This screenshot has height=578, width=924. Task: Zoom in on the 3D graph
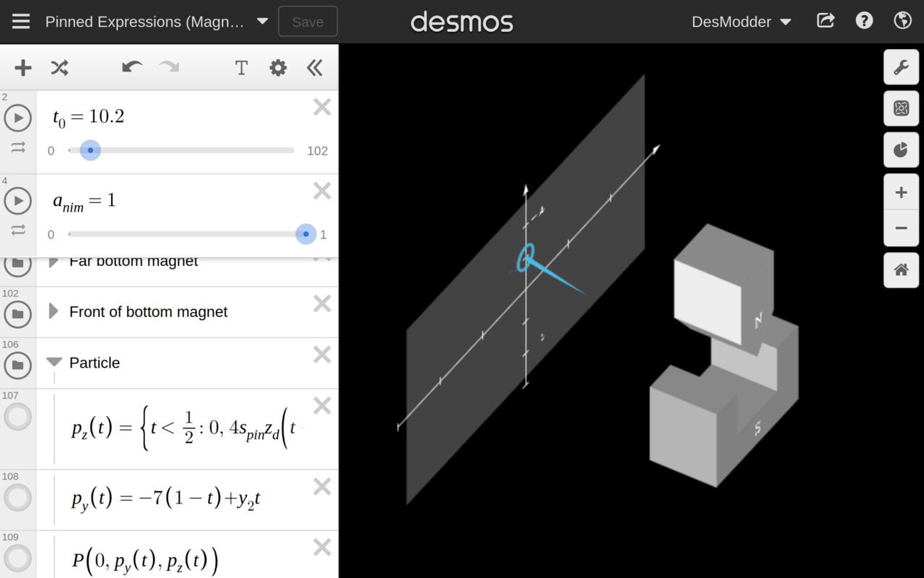tap(901, 191)
